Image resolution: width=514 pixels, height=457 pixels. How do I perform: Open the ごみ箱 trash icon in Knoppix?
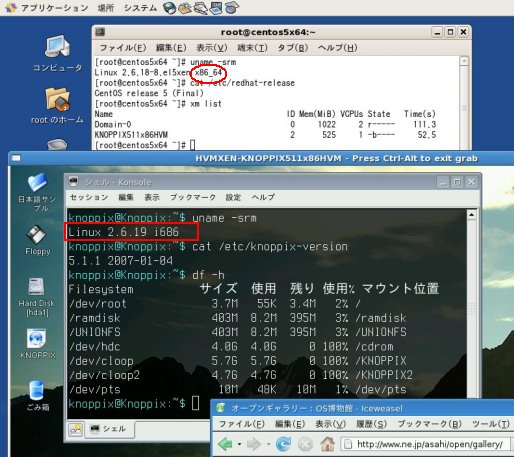pyautogui.click(x=37, y=396)
